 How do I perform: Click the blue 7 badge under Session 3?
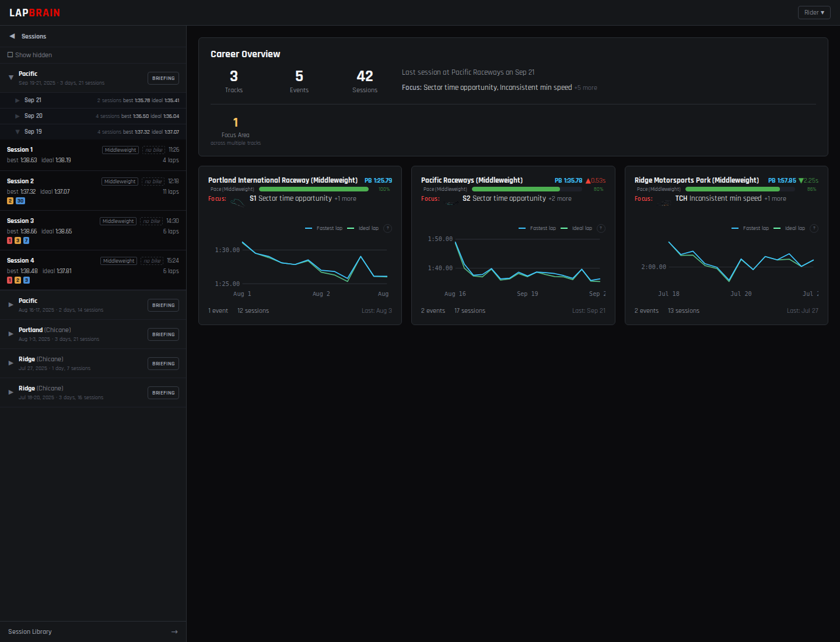coord(26,240)
